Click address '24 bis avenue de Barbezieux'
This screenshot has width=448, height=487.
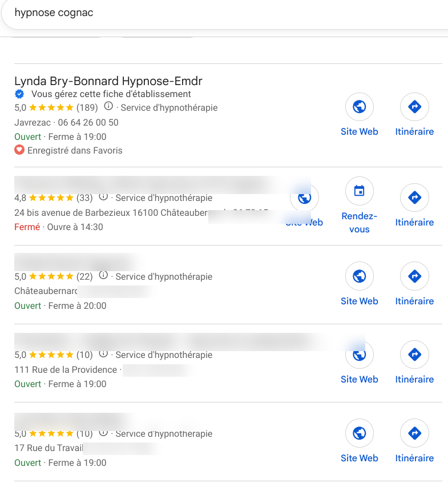click(72, 213)
